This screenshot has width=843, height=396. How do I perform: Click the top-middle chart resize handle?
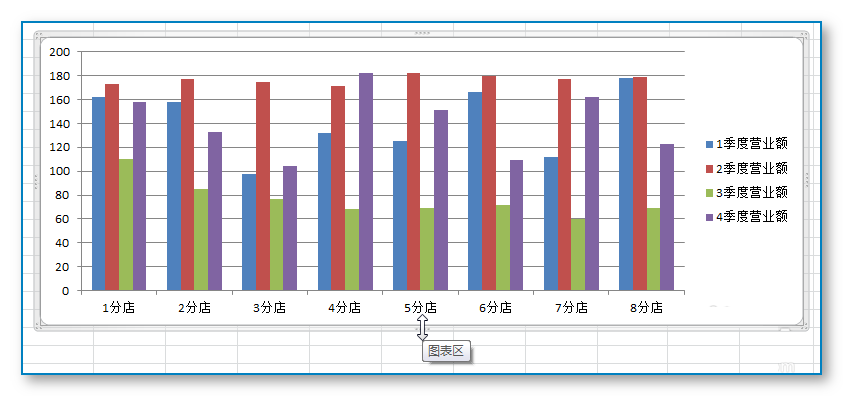[x=422, y=33]
